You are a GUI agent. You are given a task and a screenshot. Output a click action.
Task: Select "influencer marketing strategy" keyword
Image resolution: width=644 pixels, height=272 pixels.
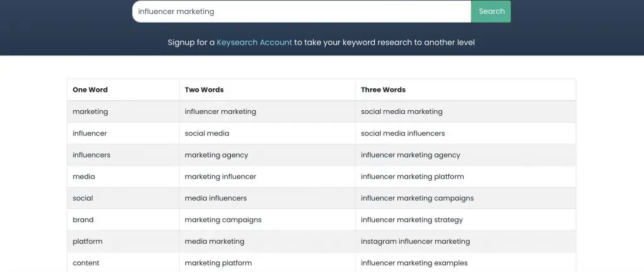point(411,220)
